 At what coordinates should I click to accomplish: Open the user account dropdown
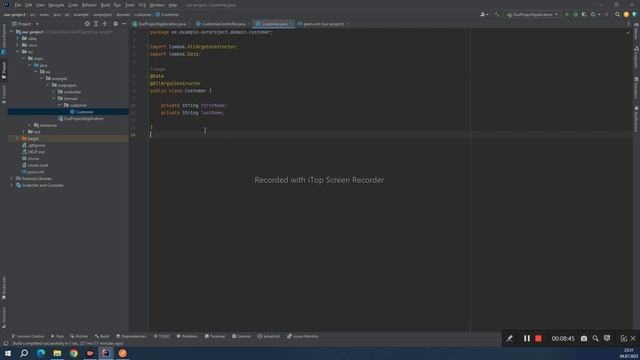point(484,14)
